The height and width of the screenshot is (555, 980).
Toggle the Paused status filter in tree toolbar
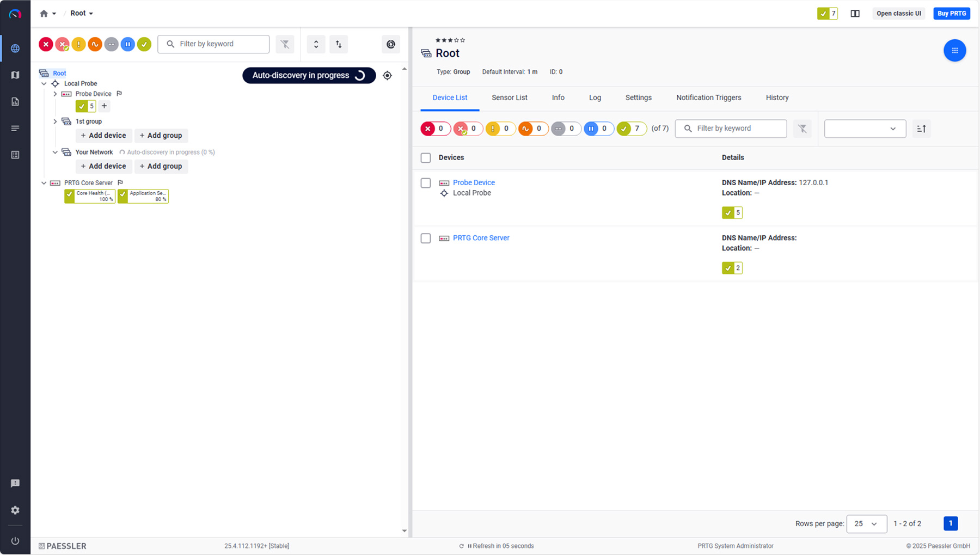[127, 44]
